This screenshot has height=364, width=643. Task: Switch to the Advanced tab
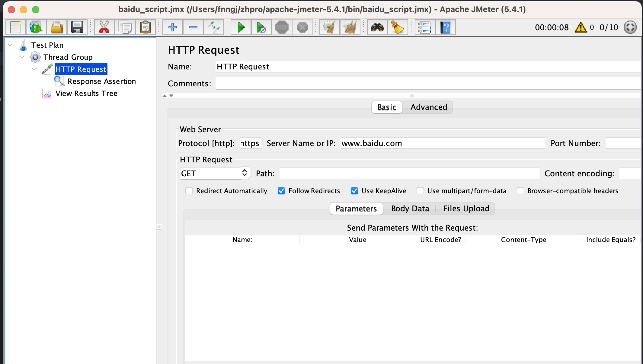429,107
